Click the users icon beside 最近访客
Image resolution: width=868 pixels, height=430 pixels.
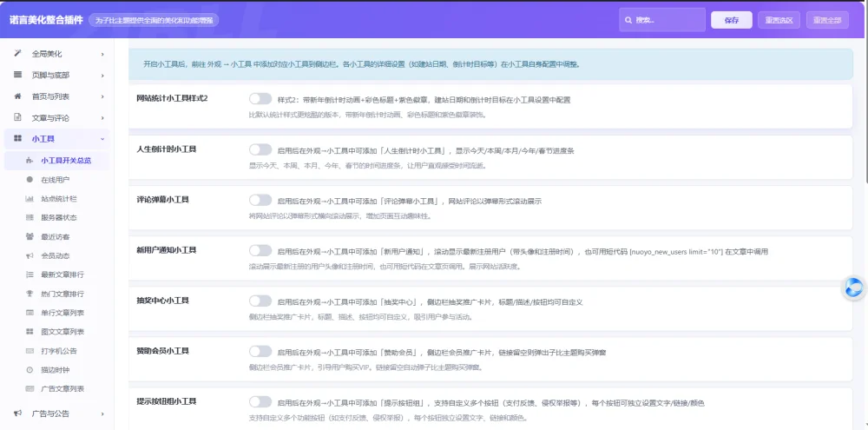point(30,236)
